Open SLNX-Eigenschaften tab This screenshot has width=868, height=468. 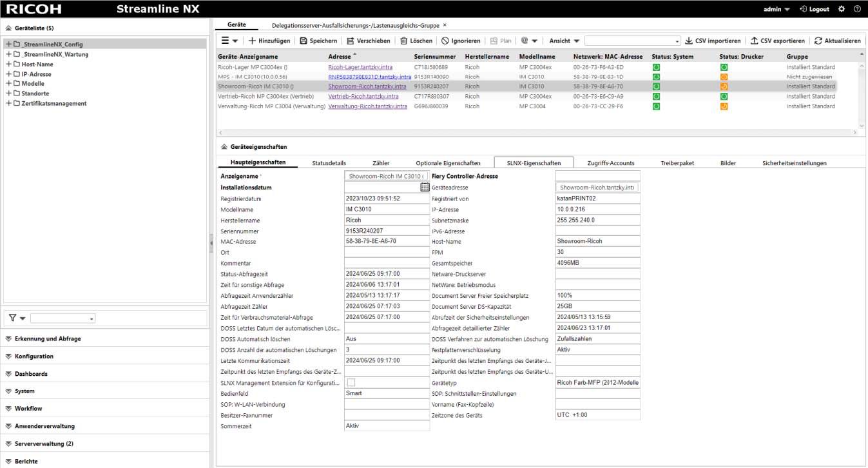tap(534, 162)
